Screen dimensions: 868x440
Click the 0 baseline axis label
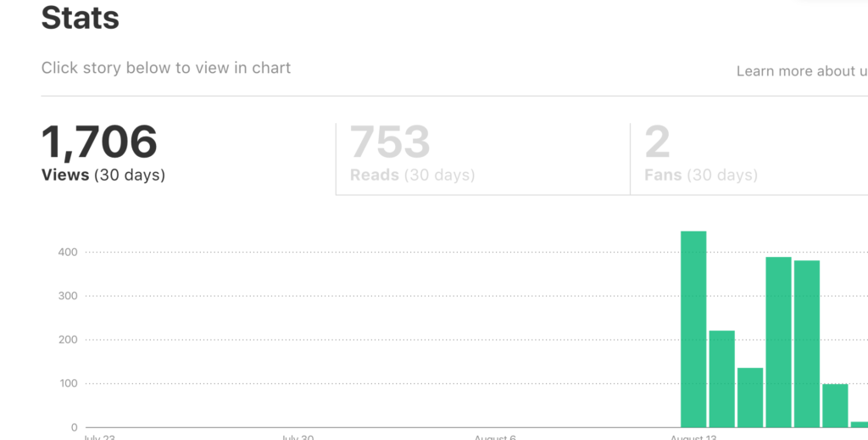tap(75, 427)
